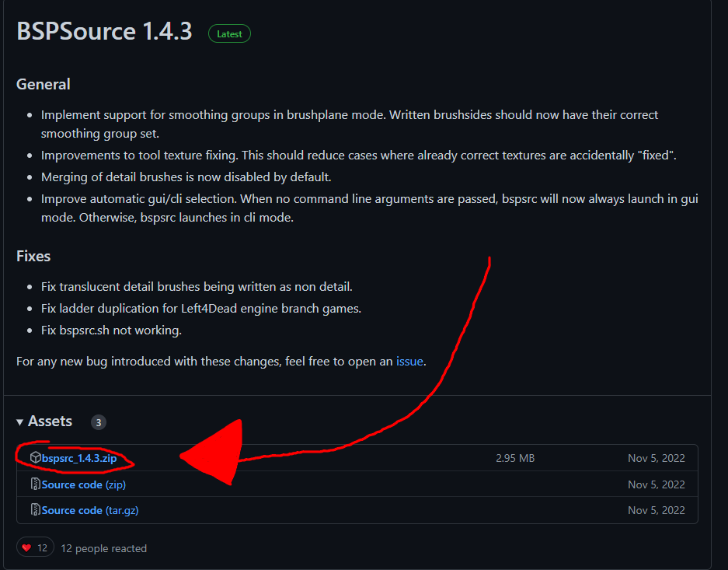
Task: Download Source code (zip)
Action: [84, 484]
